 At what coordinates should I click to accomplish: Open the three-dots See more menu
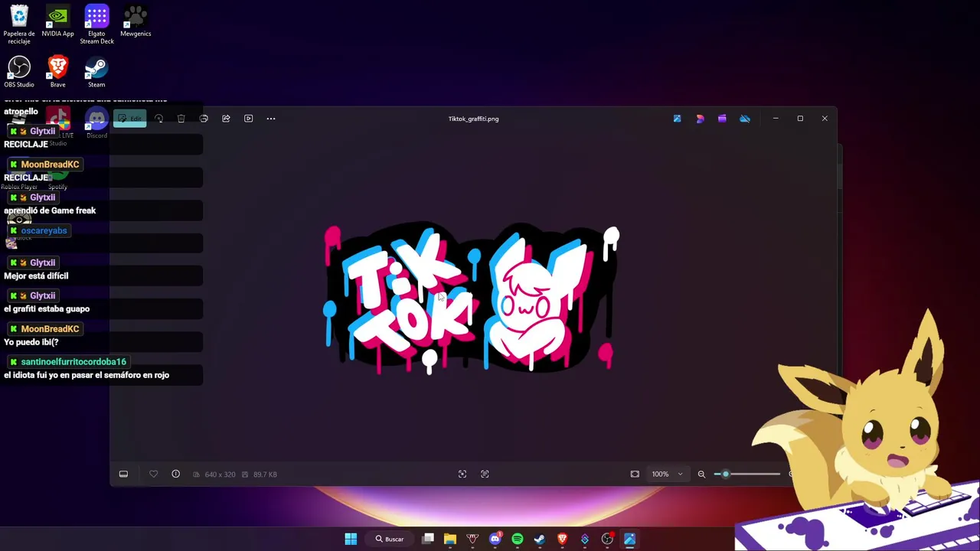click(x=270, y=119)
